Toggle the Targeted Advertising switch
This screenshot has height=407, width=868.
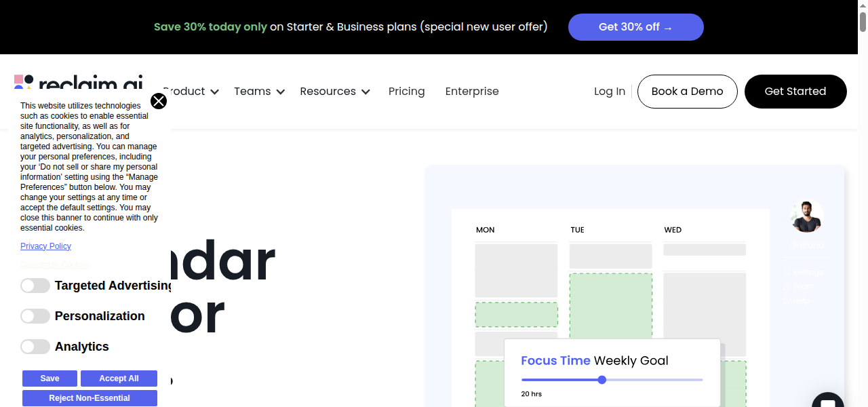(x=35, y=286)
